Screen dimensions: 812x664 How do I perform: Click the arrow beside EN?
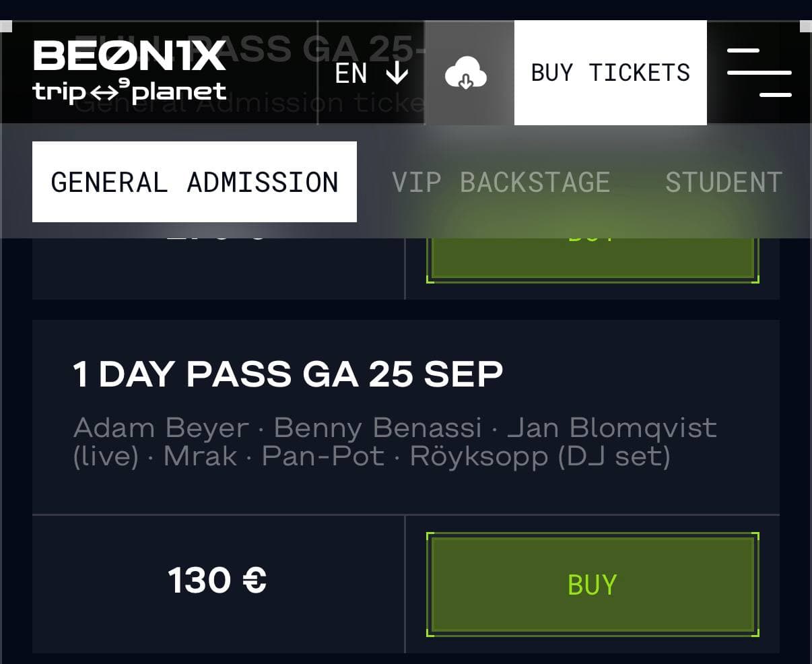[x=397, y=73]
